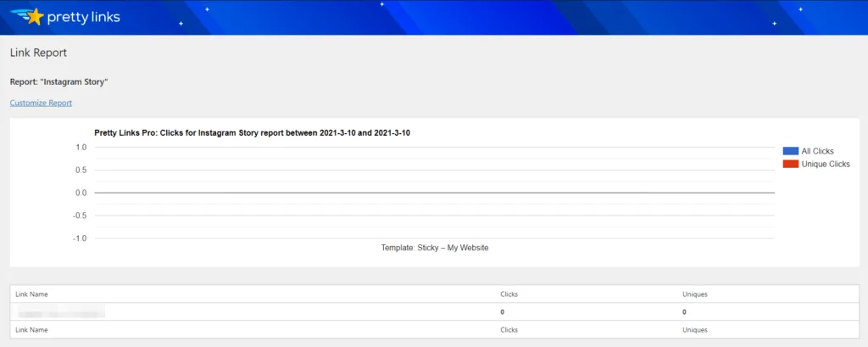Screen dimensions: 868x347
Task: Click the Uniques footer in bottom row
Action: [695, 330]
